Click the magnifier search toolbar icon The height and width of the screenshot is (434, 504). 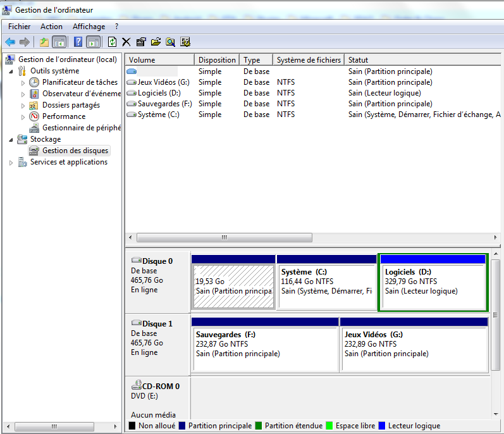(x=170, y=42)
